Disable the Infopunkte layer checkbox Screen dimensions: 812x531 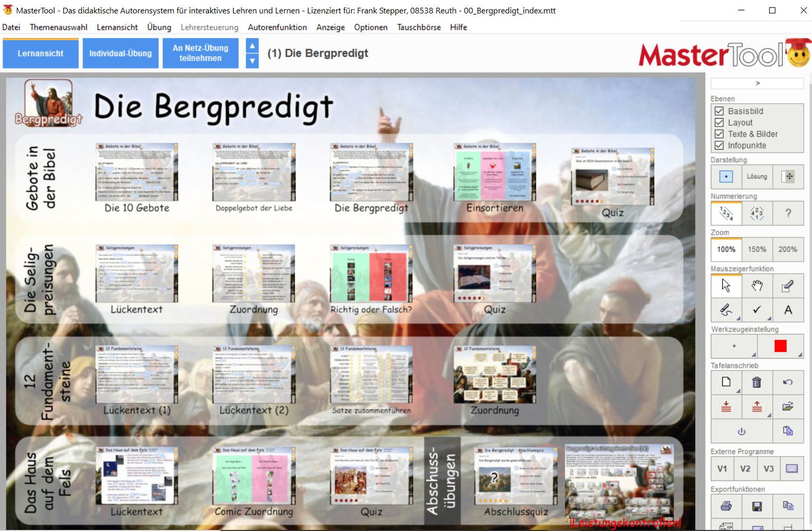coord(719,146)
